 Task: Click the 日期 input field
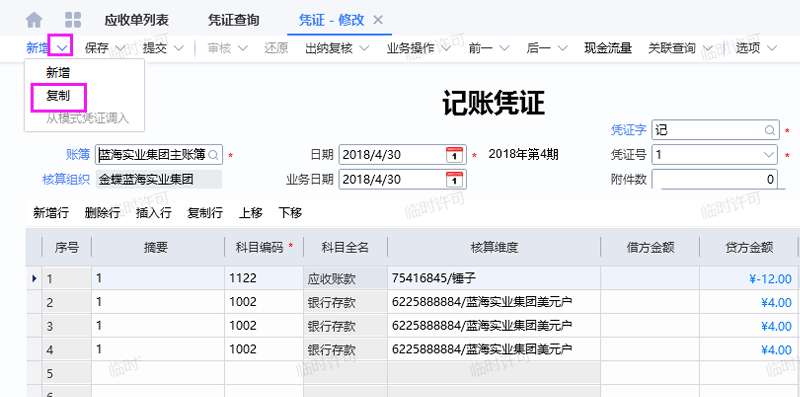[403, 155]
